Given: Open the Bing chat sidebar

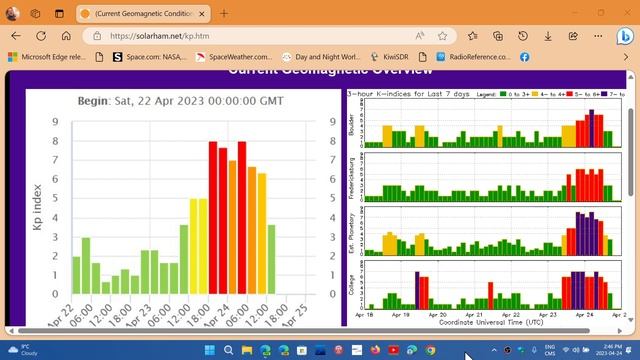Looking at the screenshot, I should pos(625,36).
